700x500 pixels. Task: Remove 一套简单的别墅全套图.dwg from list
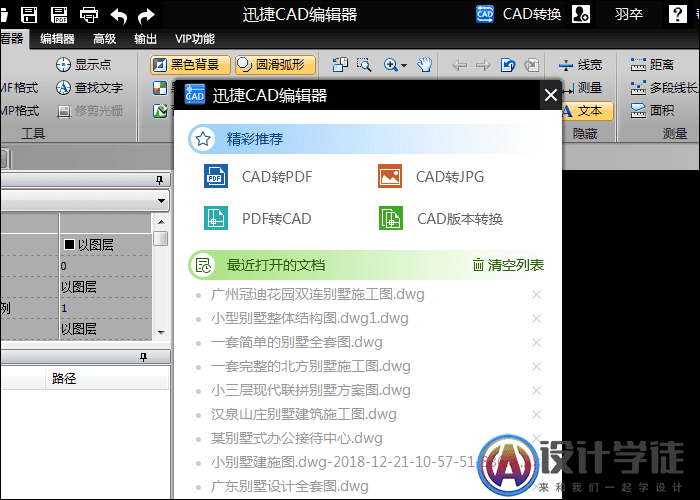536,343
